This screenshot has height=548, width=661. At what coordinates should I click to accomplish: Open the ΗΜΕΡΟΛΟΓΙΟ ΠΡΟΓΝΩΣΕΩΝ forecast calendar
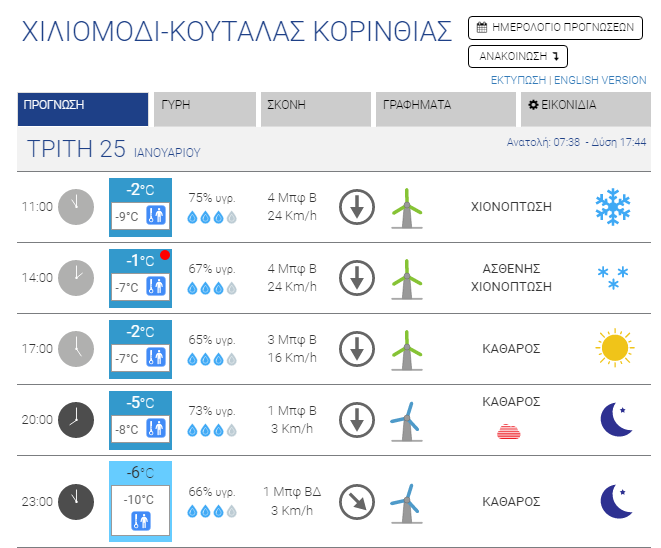pyautogui.click(x=554, y=28)
